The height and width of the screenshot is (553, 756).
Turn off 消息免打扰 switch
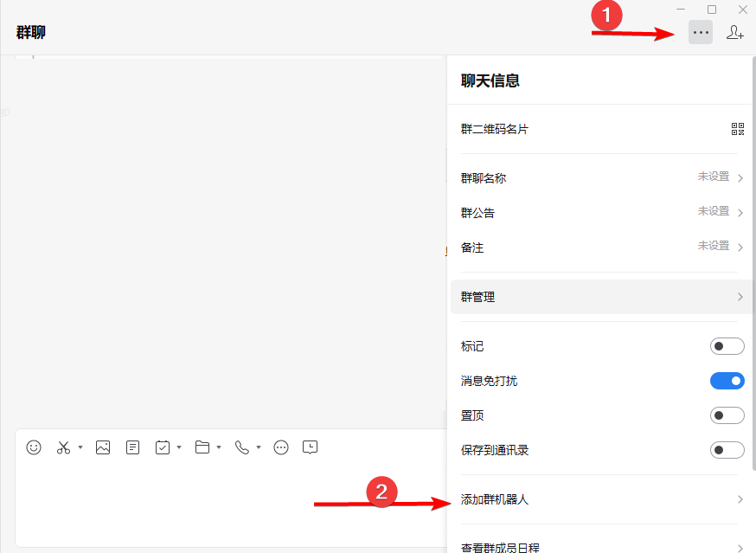coord(727,381)
